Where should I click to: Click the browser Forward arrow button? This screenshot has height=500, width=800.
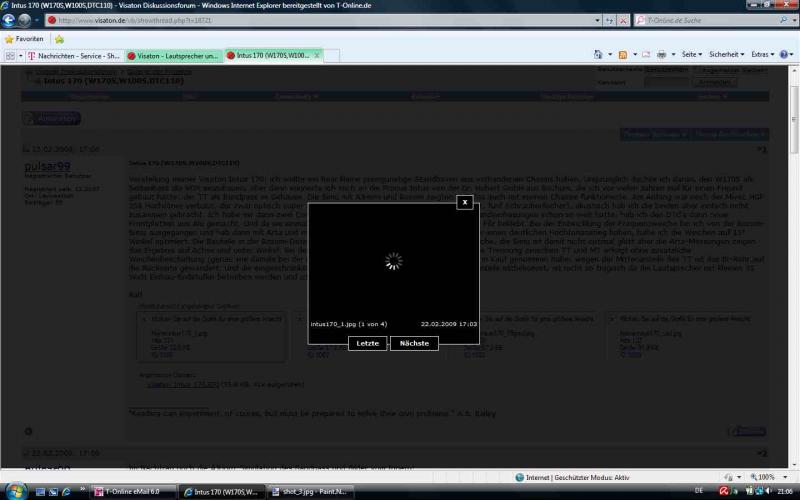pyautogui.click(x=24, y=20)
